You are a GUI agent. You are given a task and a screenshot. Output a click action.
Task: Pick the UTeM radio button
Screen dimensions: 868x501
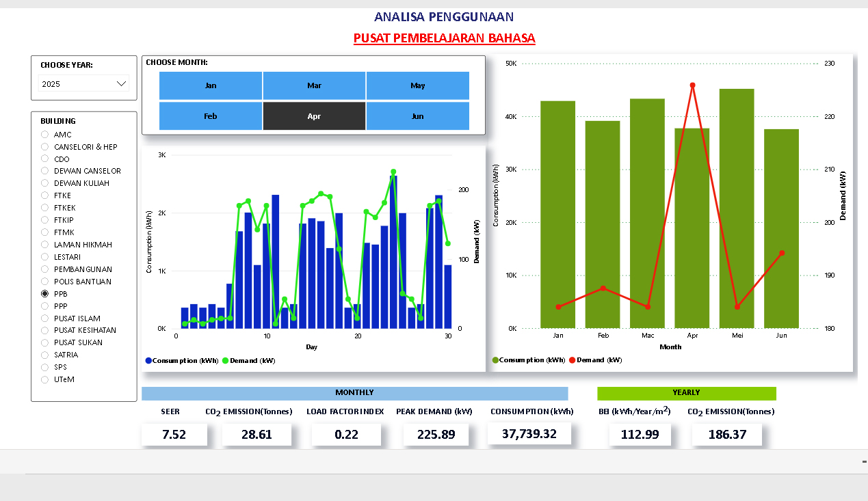[45, 379]
